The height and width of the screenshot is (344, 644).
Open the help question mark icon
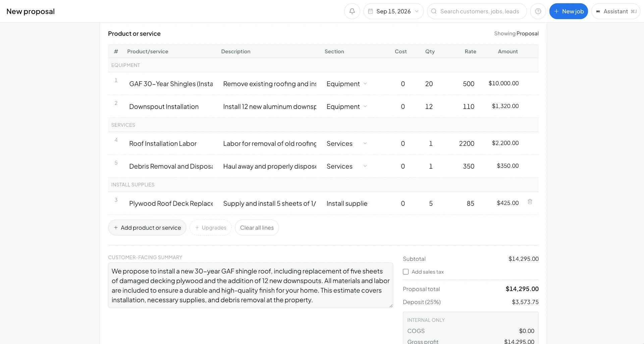pos(538,11)
